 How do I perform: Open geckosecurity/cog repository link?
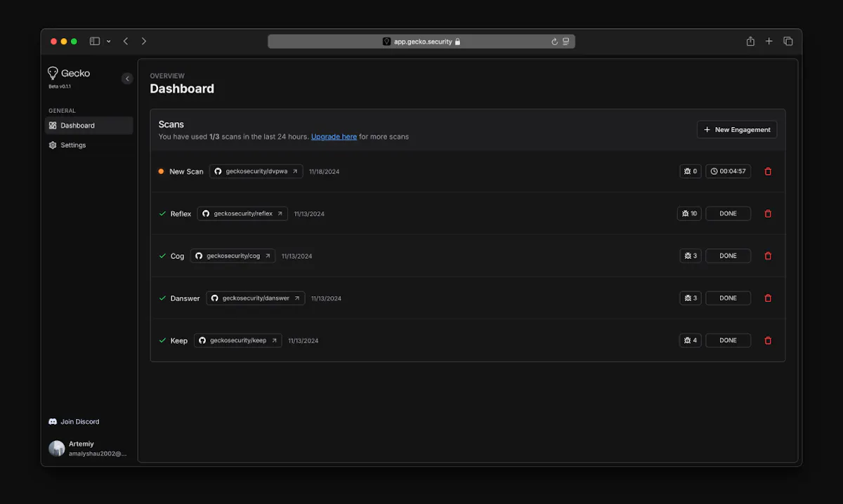point(233,256)
